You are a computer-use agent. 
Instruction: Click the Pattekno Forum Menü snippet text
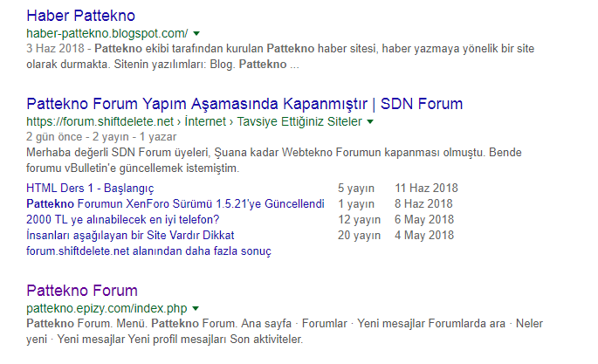click(x=262, y=331)
